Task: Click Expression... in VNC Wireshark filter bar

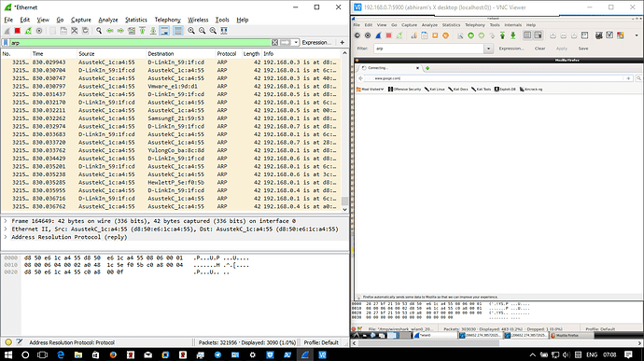Action: click(x=511, y=49)
